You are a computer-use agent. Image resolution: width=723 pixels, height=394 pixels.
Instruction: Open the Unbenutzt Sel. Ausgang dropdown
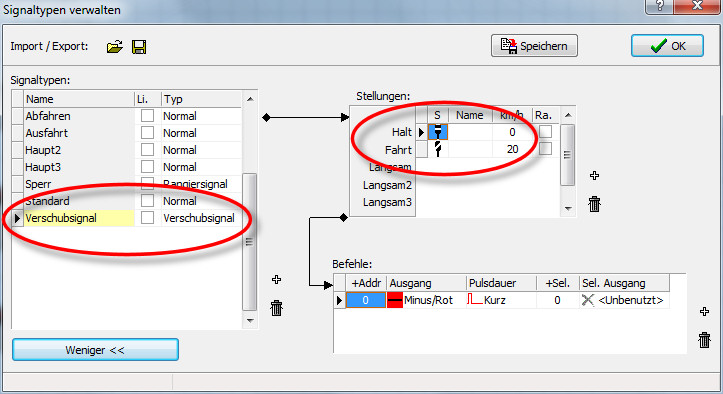point(624,300)
